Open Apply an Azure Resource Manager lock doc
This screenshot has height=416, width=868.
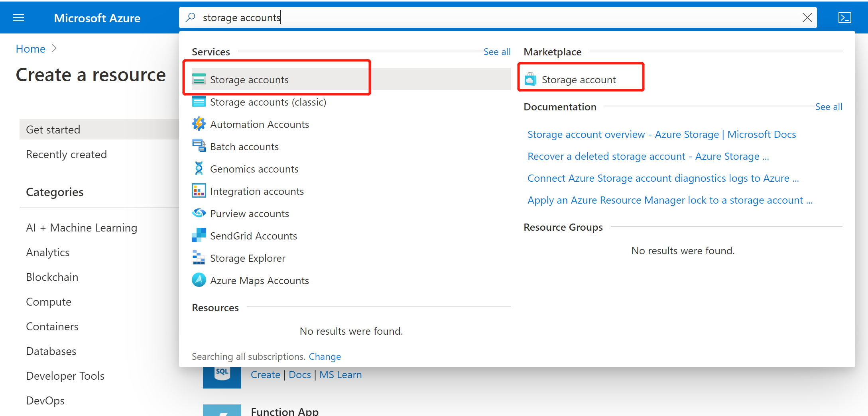670,200
